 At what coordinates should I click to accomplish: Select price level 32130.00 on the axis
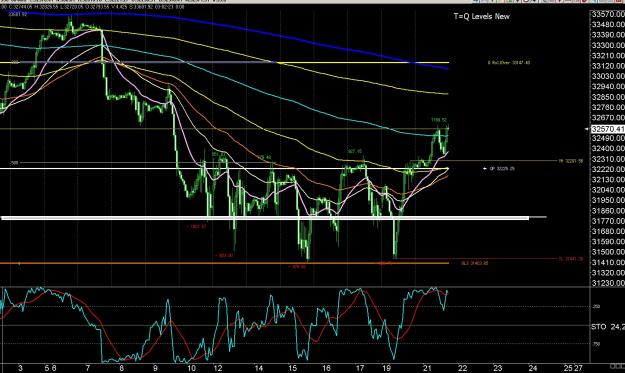[608, 180]
